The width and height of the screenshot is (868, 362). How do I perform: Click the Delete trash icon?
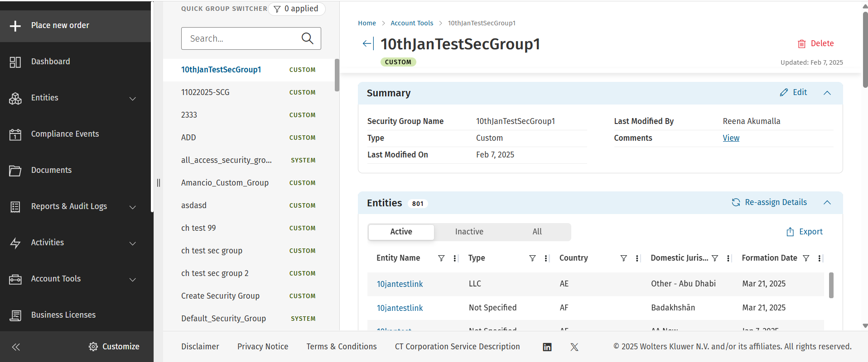point(802,44)
